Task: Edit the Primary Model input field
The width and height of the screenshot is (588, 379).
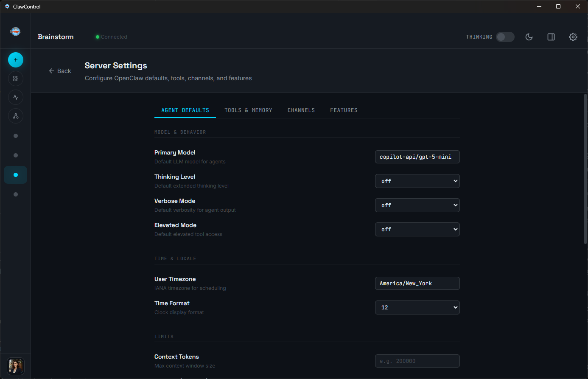Action: 417,157
